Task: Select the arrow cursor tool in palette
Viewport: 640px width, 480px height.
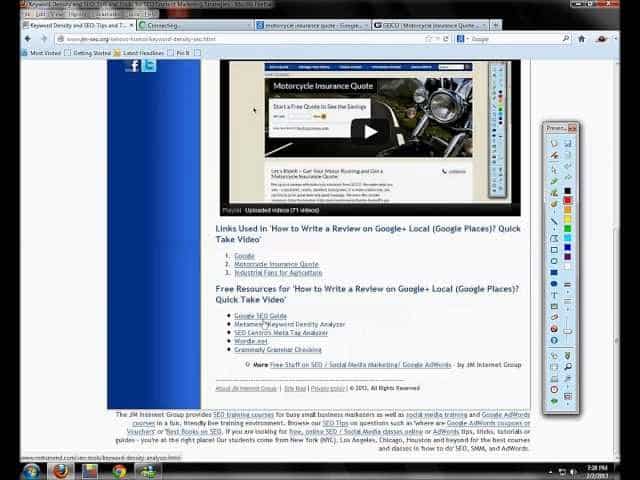Action: tap(554, 169)
